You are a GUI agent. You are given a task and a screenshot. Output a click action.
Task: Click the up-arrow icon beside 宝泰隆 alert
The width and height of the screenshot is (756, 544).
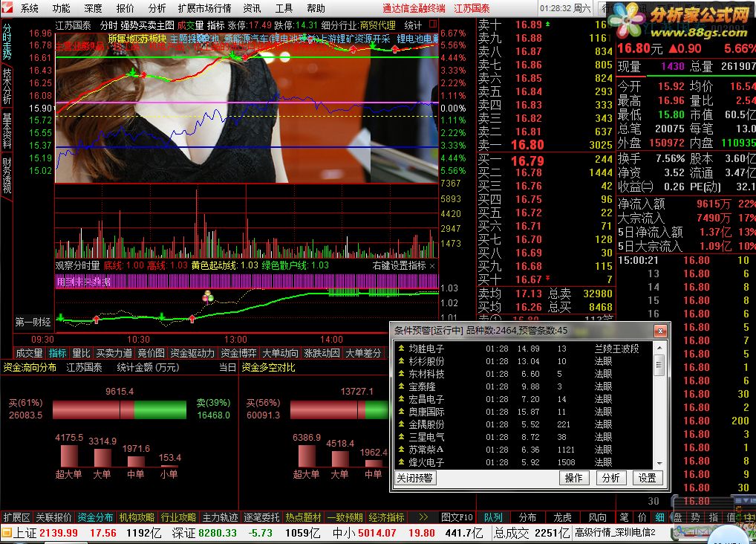(401, 386)
